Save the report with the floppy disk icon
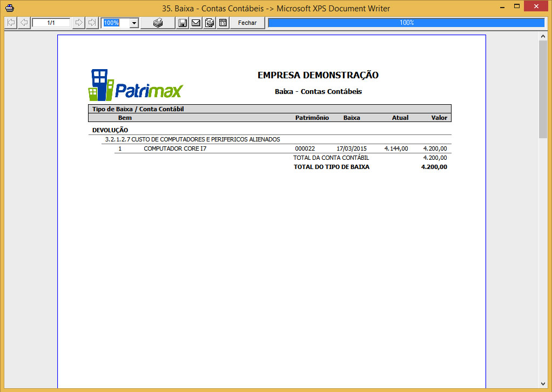Viewport: 552px width, 392px height. (x=183, y=23)
